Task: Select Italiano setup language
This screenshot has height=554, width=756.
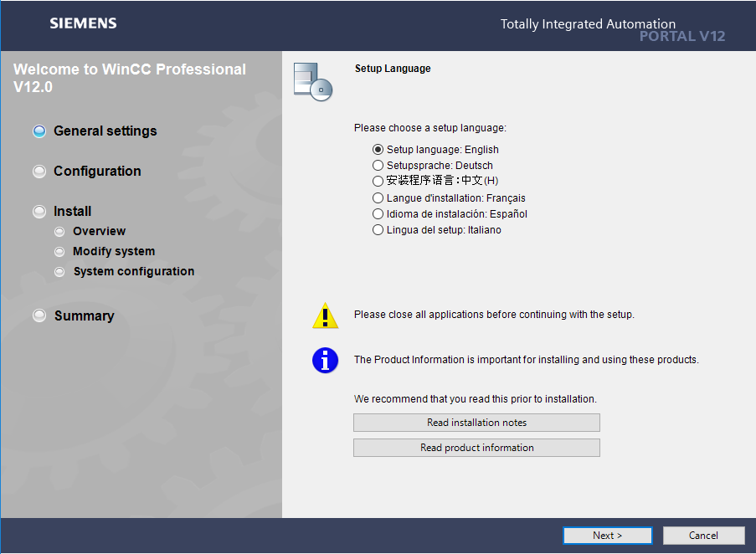Action: pyautogui.click(x=378, y=230)
